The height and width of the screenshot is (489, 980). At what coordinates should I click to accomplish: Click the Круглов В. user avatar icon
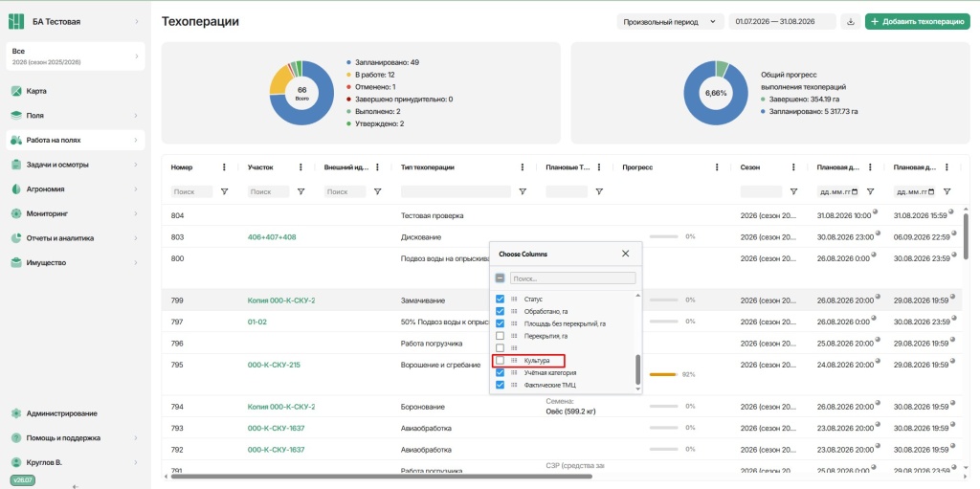point(16,463)
